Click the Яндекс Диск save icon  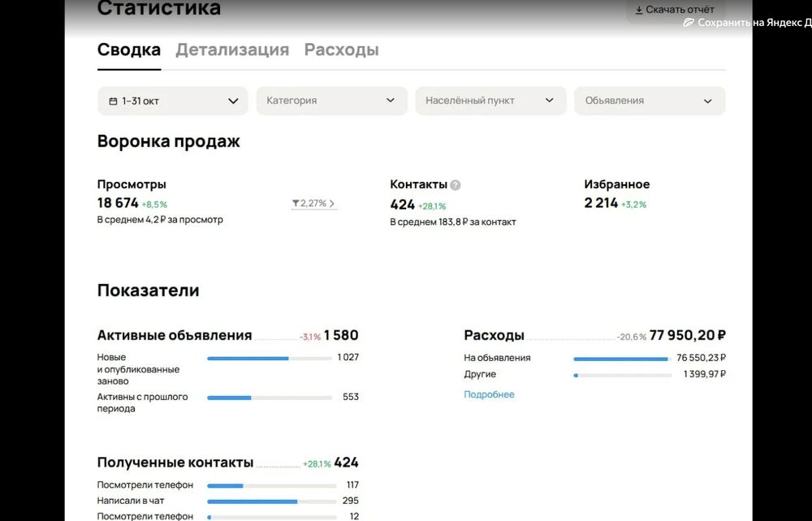[689, 22]
